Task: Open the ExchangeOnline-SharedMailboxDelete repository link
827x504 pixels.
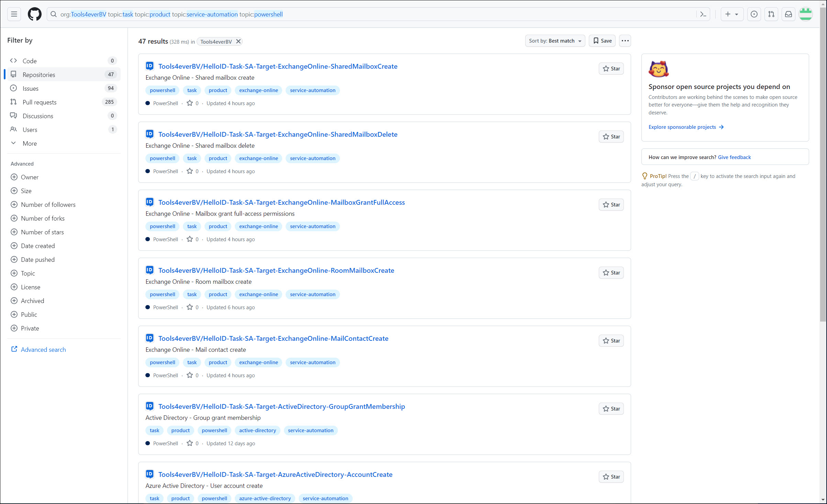Action: (x=278, y=134)
